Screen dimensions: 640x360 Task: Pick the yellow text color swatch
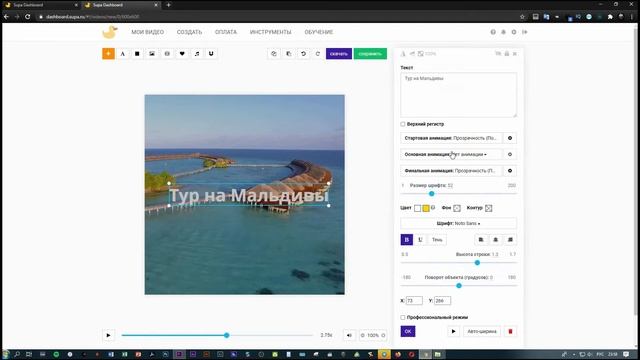[426, 208]
